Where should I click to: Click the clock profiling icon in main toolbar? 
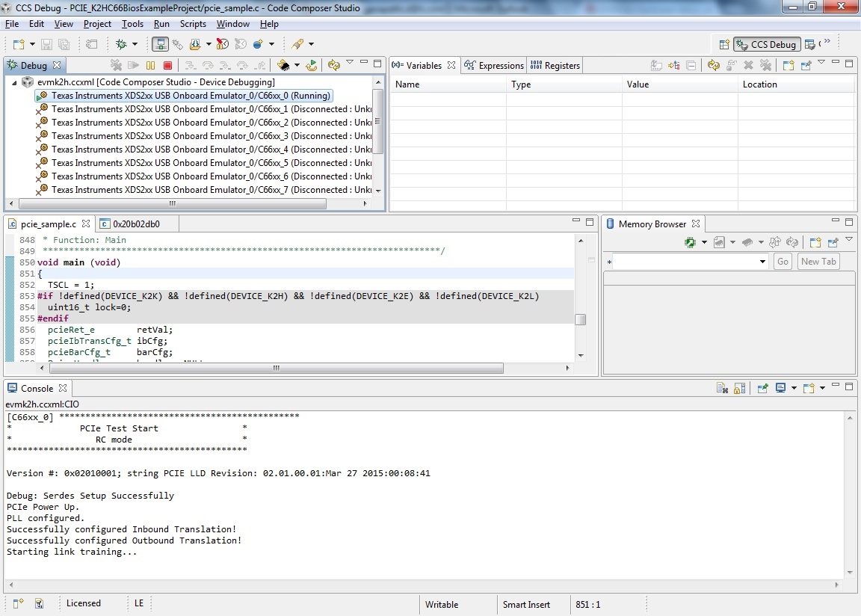[x=223, y=44]
